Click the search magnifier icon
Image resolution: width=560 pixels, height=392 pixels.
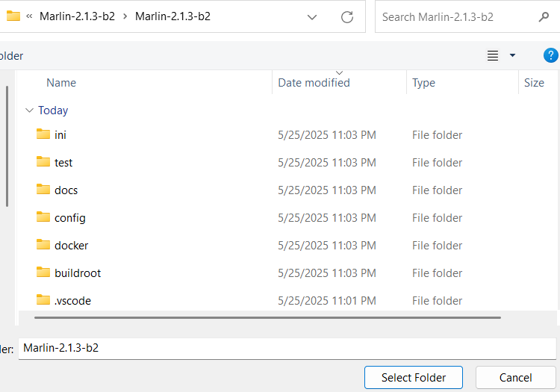pos(543,16)
